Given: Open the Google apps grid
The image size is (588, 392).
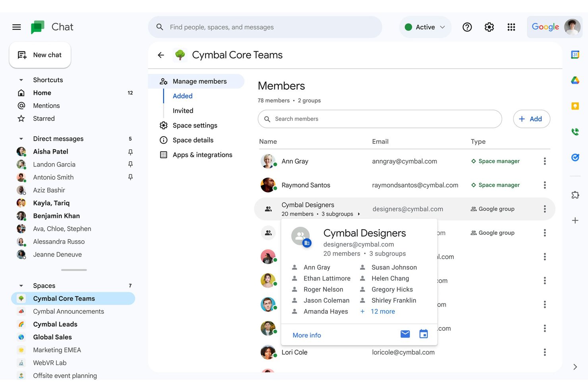Looking at the screenshot, I should tap(511, 27).
